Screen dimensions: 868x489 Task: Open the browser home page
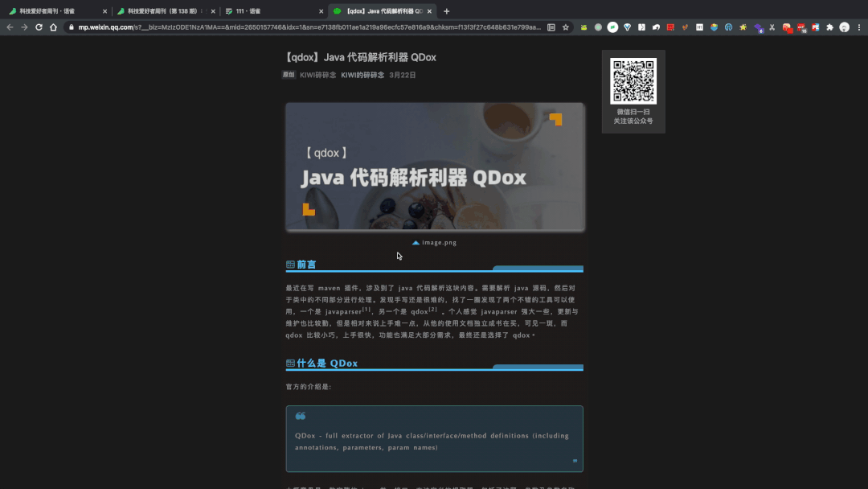(x=53, y=27)
